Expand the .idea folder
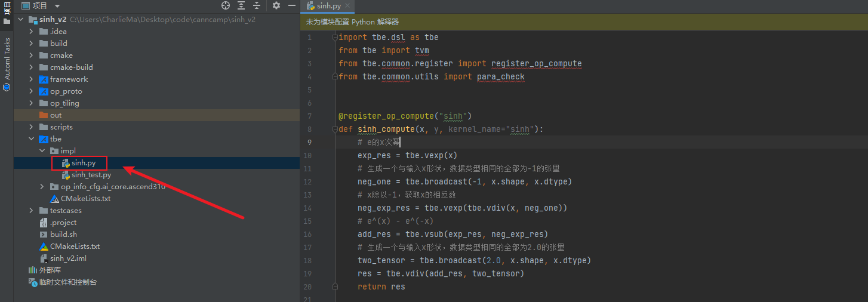 pos(31,32)
